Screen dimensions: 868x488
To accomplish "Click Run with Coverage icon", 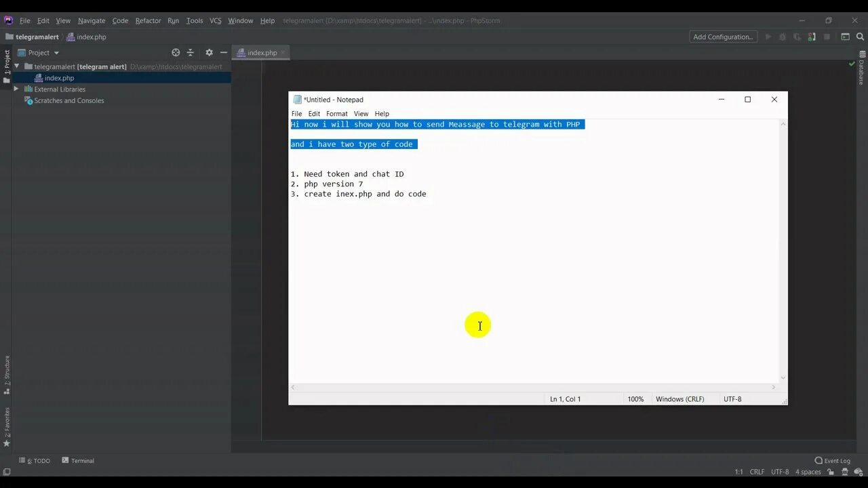I will 797,37.
